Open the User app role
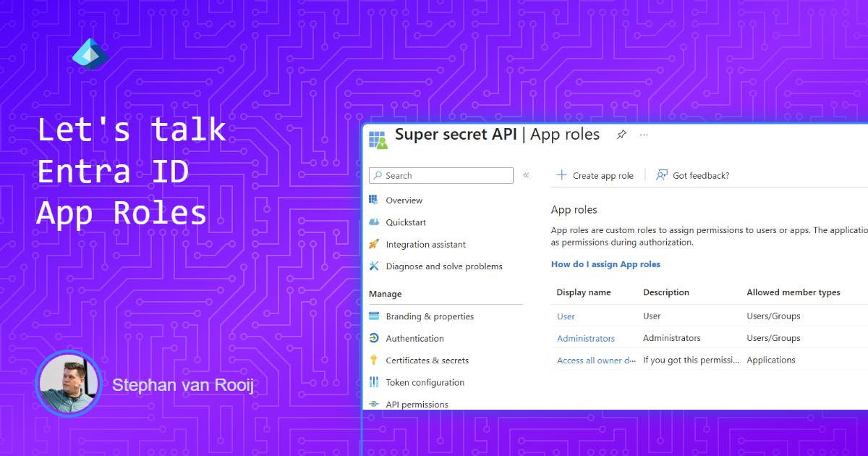Image resolution: width=868 pixels, height=456 pixels. coord(566,316)
